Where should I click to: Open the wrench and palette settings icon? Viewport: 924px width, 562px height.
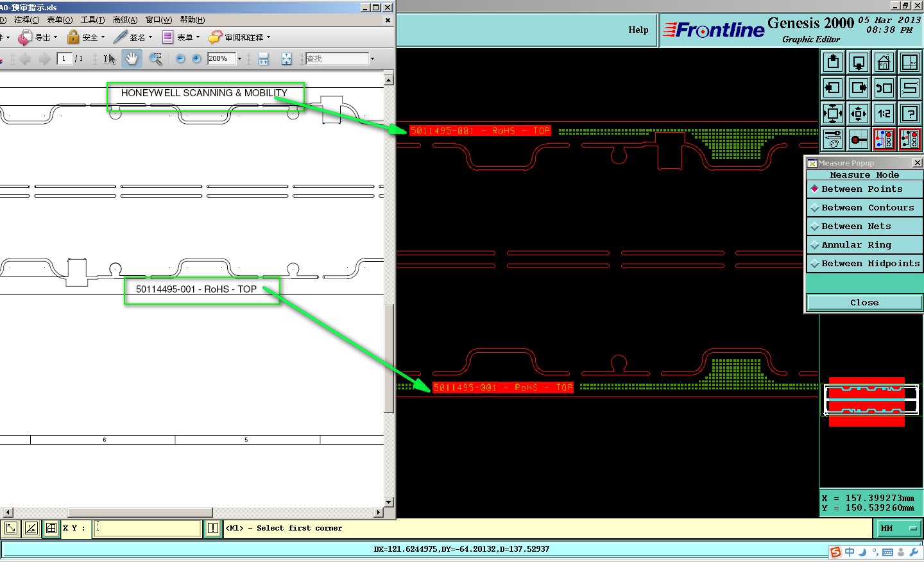pyautogui.click(x=833, y=139)
